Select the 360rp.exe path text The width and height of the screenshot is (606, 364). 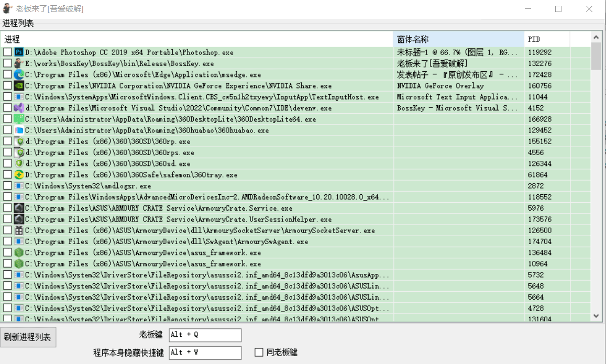(x=107, y=141)
